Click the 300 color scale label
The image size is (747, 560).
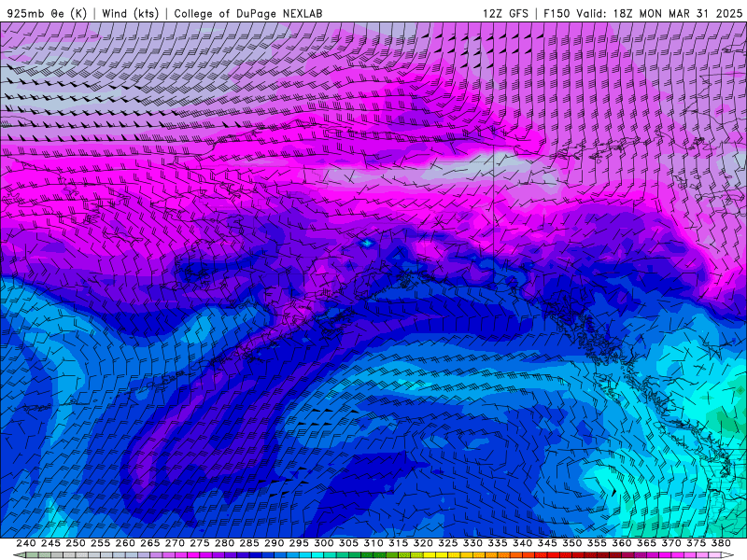(323, 543)
